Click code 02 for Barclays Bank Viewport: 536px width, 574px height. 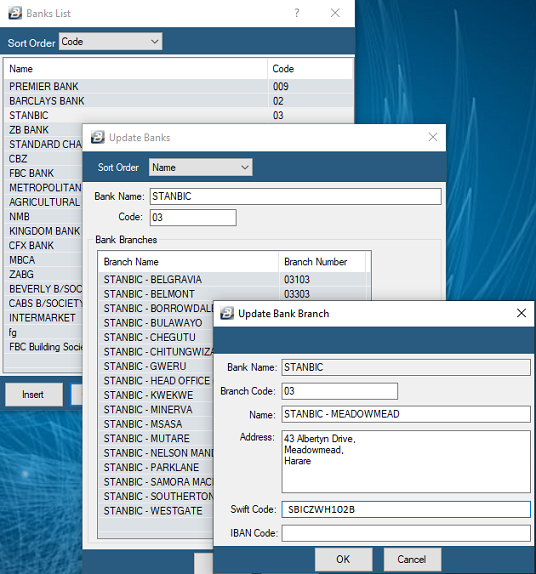click(x=278, y=101)
